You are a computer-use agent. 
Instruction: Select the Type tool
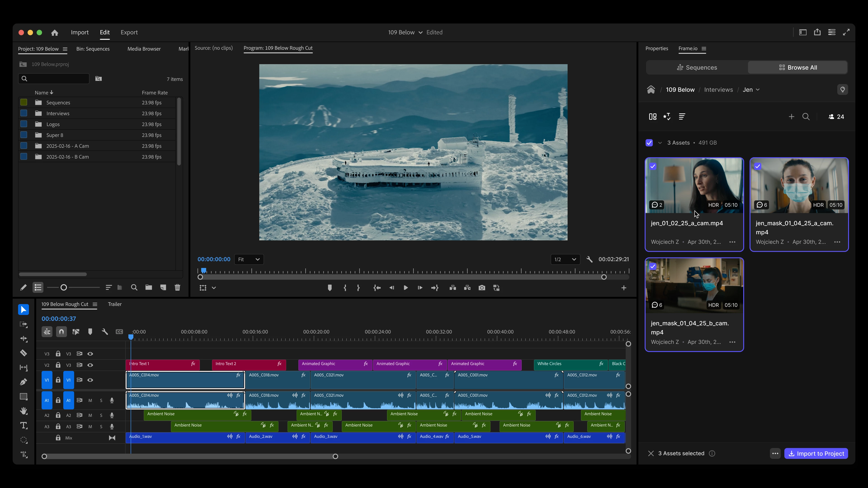[24, 425]
